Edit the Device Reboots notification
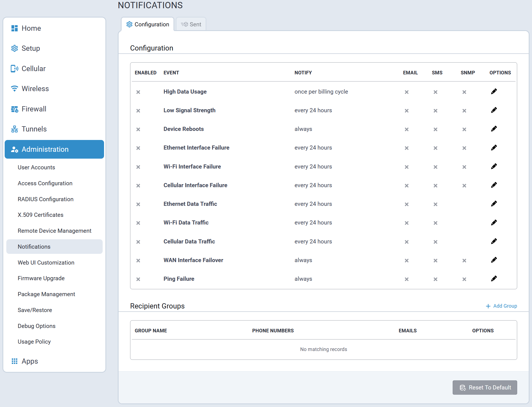 (x=494, y=129)
